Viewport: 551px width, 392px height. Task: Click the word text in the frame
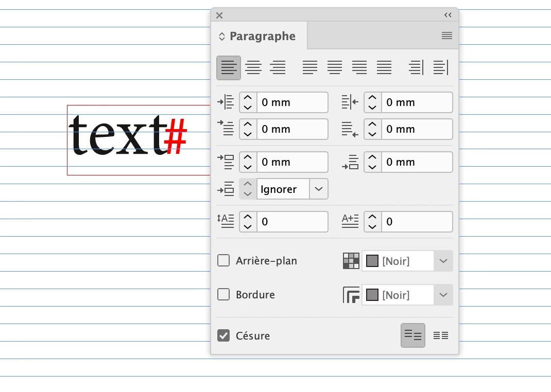[118, 135]
